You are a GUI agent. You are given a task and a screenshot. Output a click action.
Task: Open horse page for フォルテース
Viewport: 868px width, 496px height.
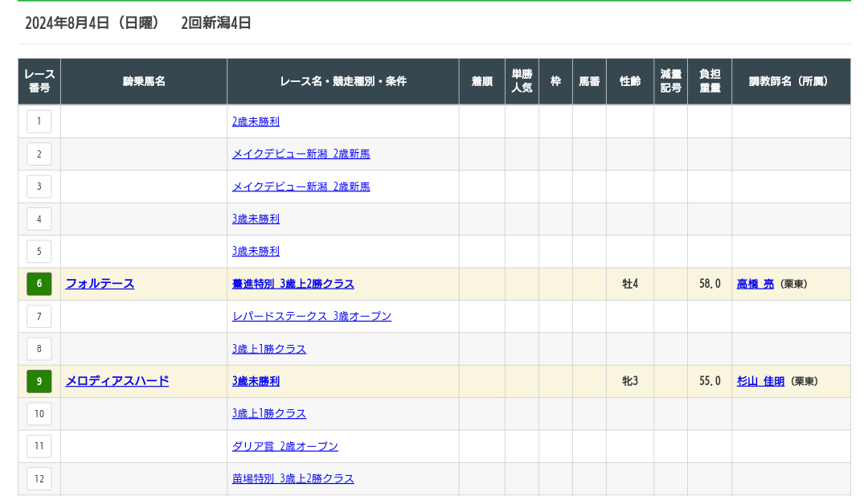click(x=100, y=284)
